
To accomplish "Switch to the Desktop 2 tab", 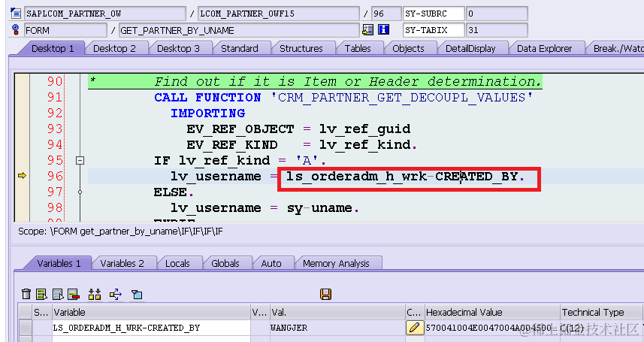I will point(114,49).
